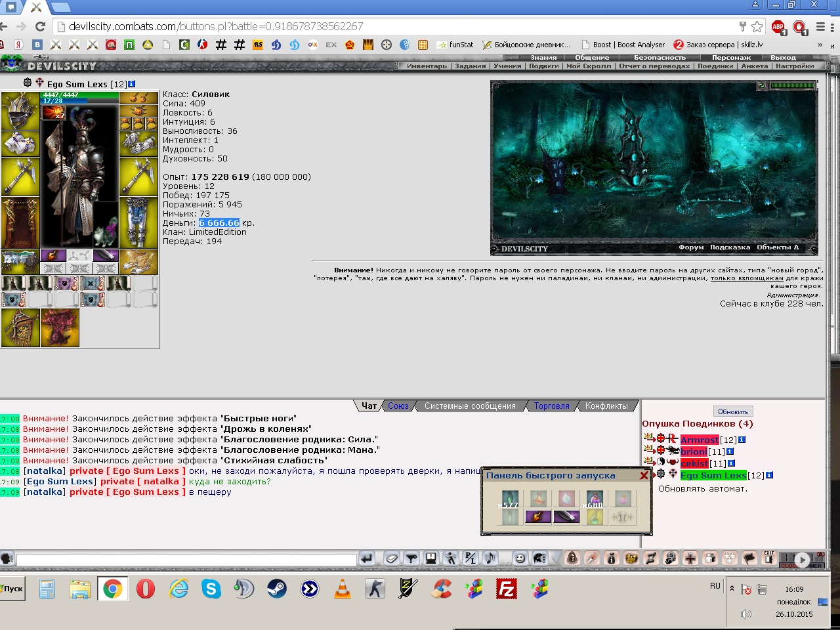Click the chat send arrow button
This screenshot has width=840, height=630.
tap(367, 558)
